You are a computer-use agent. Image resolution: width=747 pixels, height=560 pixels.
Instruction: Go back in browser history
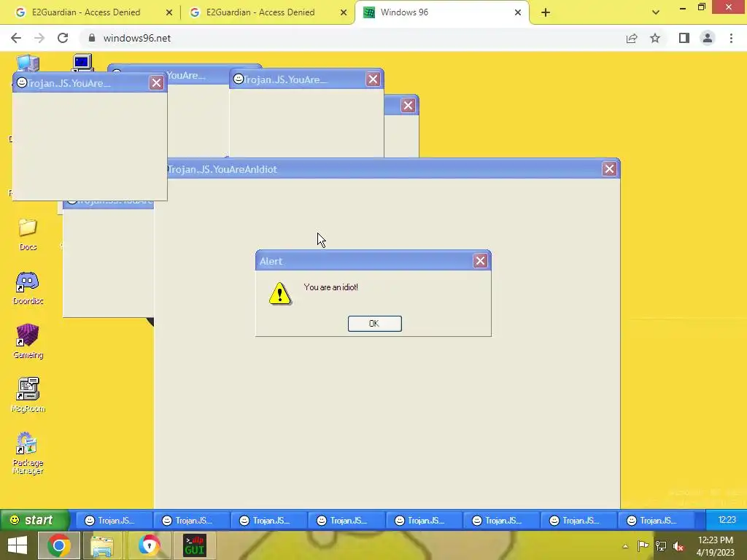pyautogui.click(x=16, y=38)
